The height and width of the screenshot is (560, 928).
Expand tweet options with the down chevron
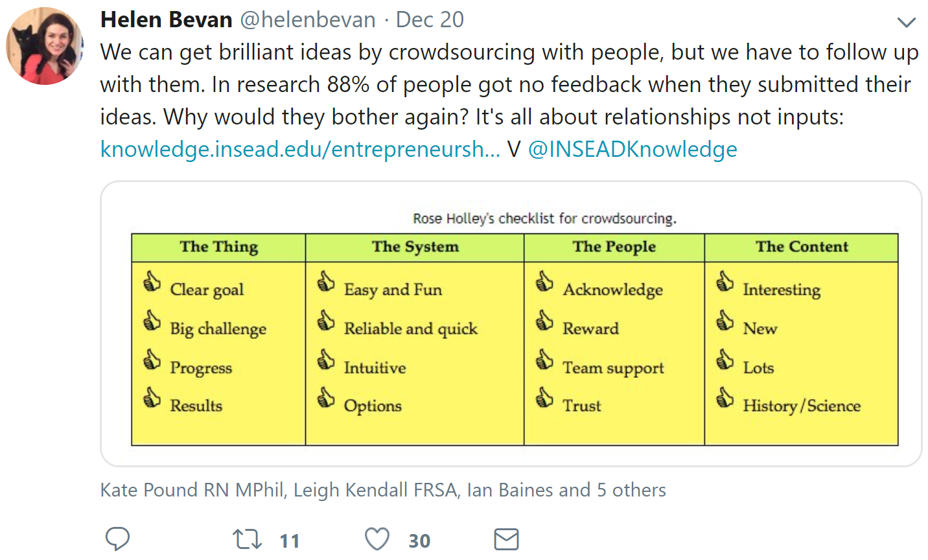(906, 23)
